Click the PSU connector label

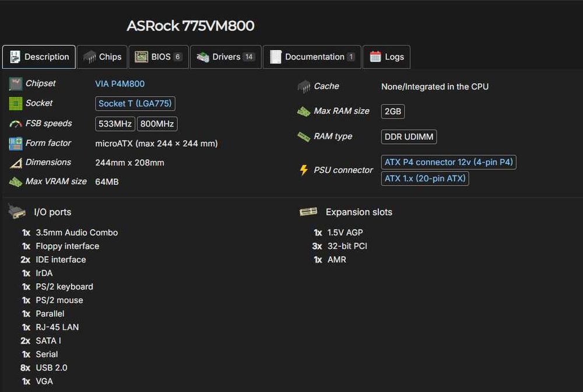click(x=343, y=170)
